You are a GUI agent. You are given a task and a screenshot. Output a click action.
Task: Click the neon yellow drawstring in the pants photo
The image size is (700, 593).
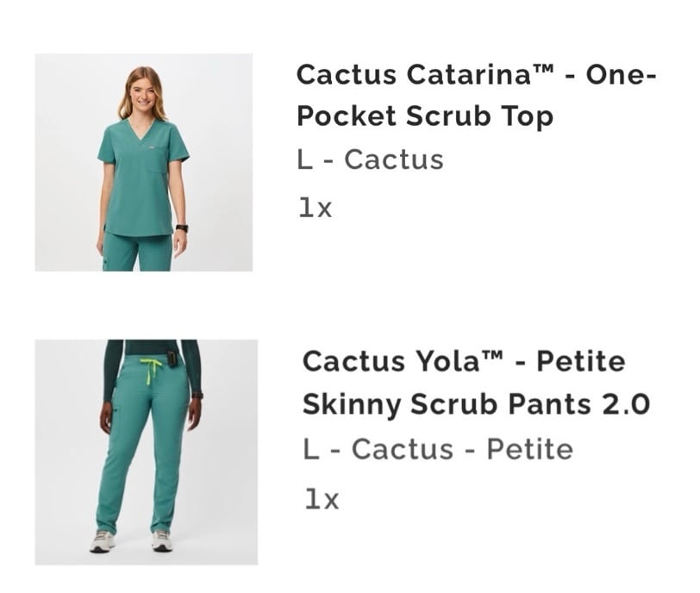click(x=151, y=370)
